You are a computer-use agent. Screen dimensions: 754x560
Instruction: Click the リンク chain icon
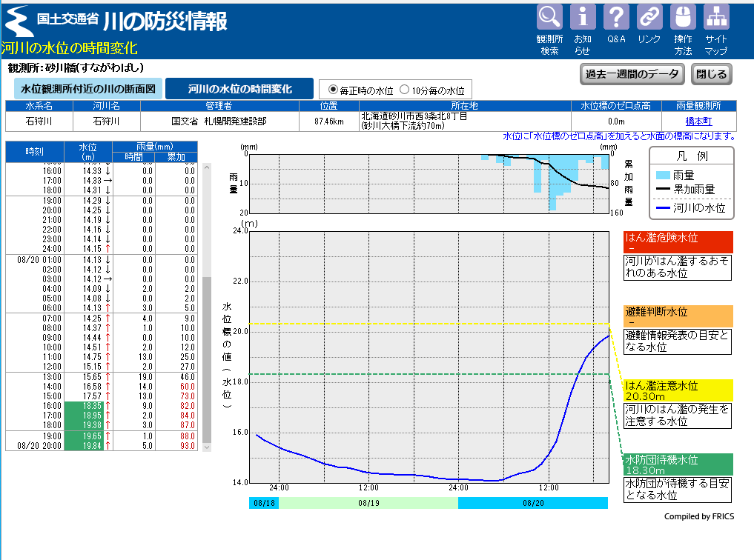point(649,16)
